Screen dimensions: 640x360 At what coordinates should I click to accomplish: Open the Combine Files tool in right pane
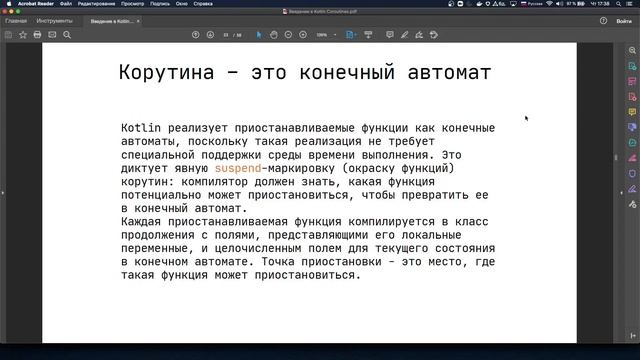[x=632, y=127]
